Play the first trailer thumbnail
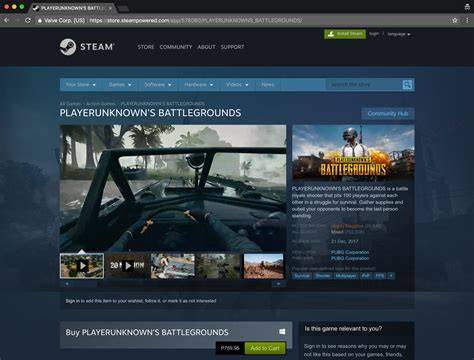 (x=82, y=266)
